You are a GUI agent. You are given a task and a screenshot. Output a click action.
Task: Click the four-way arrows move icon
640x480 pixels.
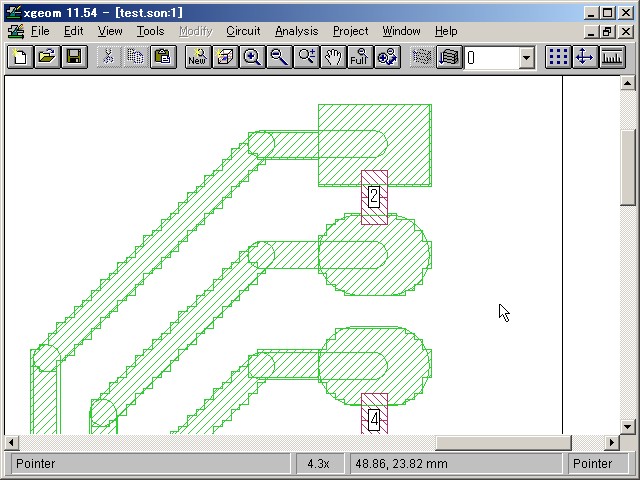585,57
